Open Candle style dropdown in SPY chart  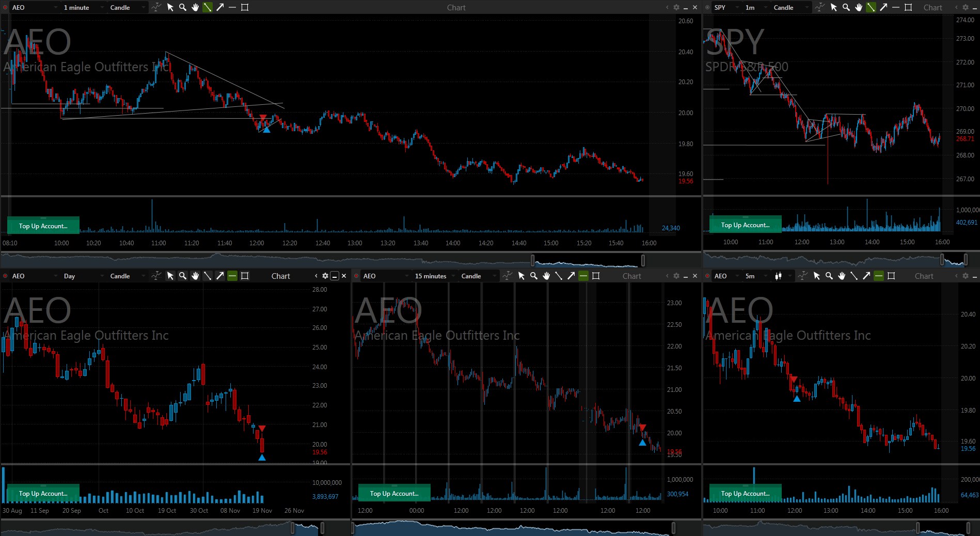click(791, 7)
